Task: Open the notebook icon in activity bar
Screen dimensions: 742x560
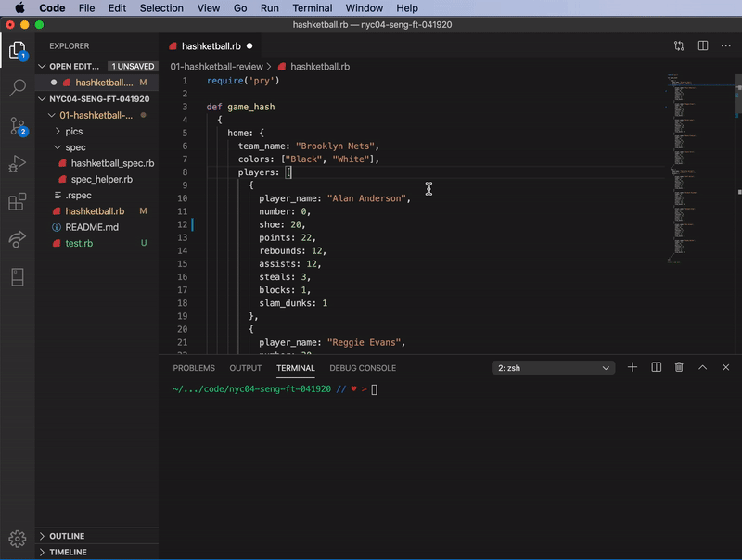Action: pos(18,277)
